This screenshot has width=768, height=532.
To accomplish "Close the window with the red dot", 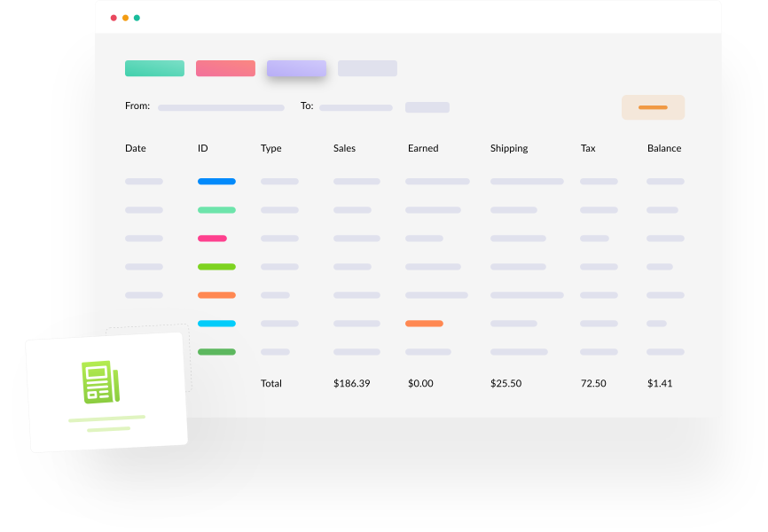I will [114, 18].
